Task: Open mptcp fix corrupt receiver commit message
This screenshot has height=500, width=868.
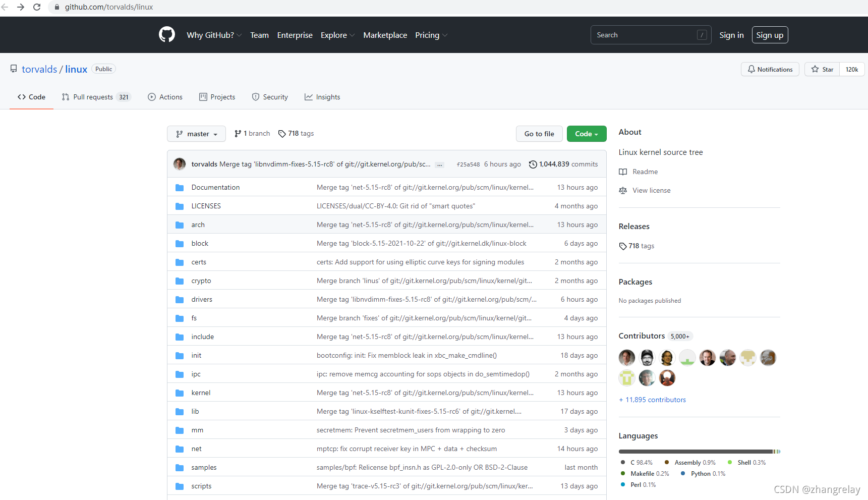Action: click(x=407, y=449)
